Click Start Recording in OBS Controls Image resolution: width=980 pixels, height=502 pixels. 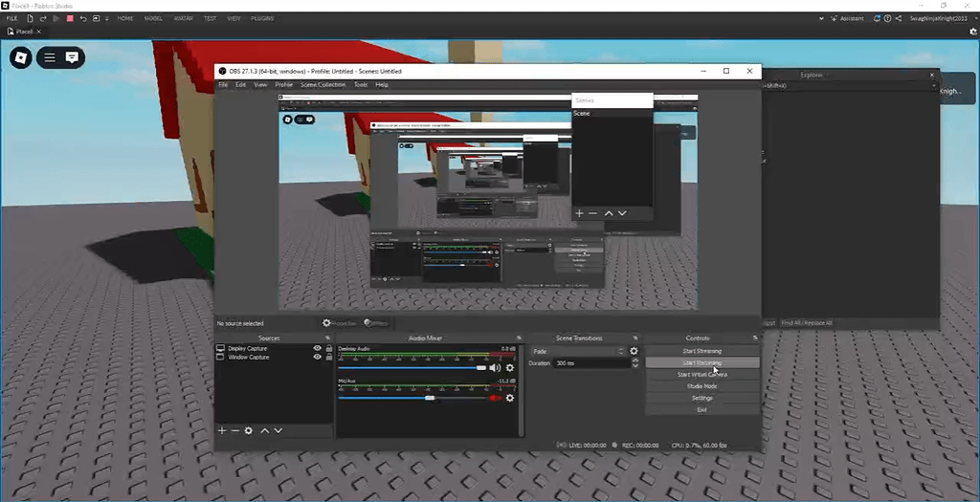(702, 362)
